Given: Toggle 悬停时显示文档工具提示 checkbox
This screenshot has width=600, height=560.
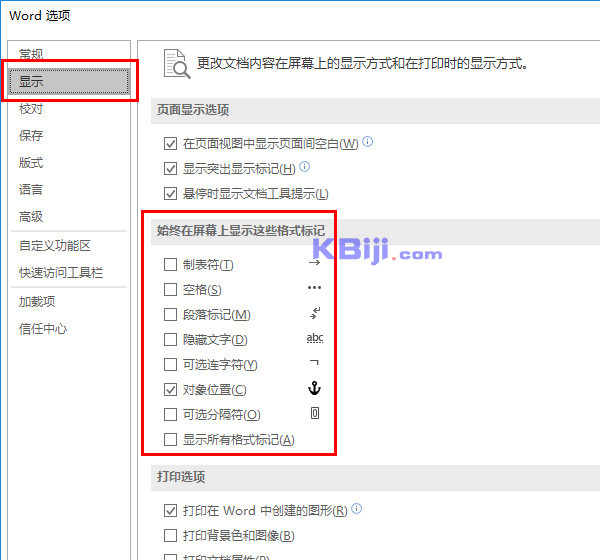Looking at the screenshot, I should tap(170, 194).
